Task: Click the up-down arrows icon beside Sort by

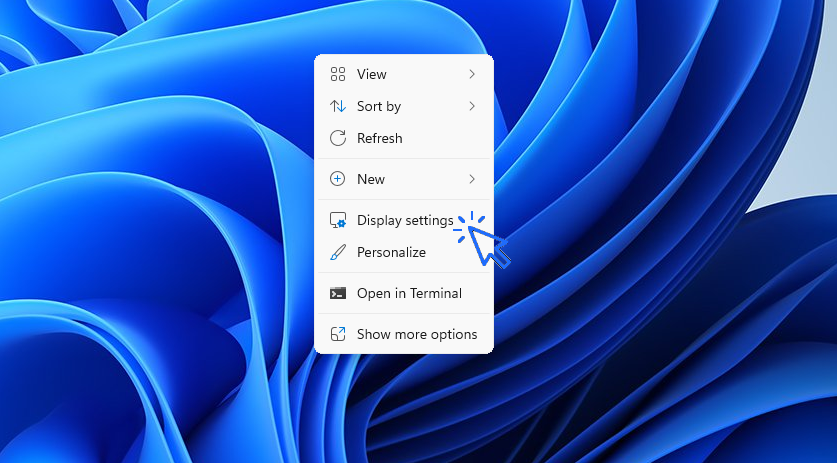Action: 338,106
